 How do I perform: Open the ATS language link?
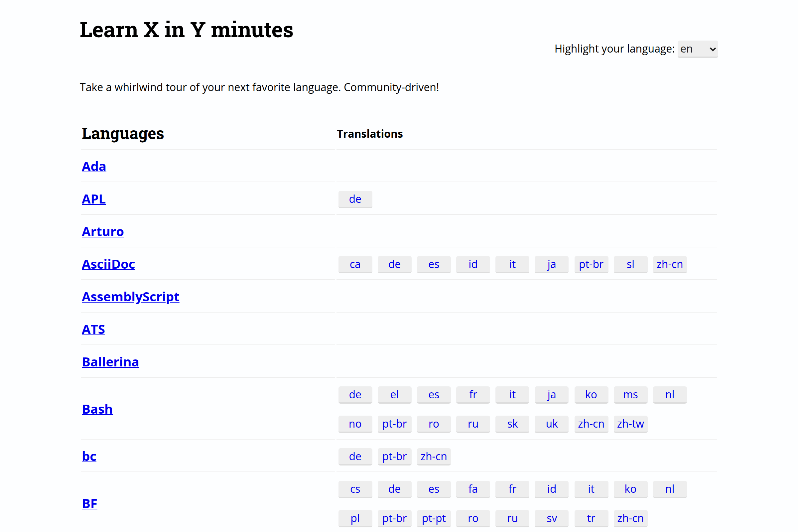[x=93, y=329]
